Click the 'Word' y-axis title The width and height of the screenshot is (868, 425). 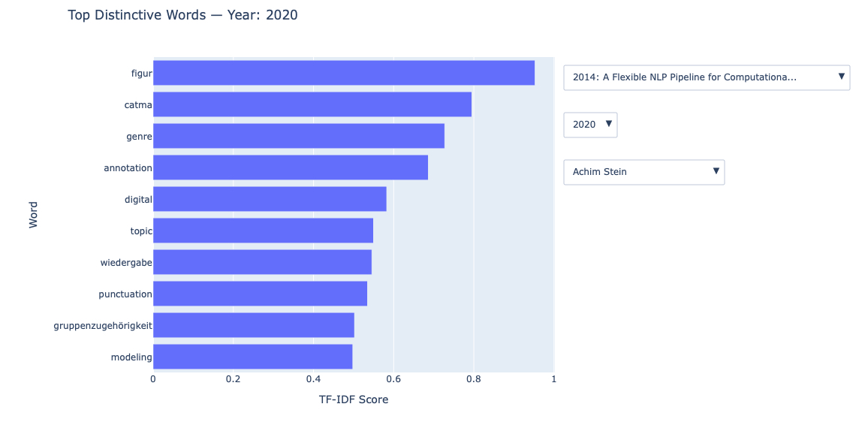pos(33,214)
